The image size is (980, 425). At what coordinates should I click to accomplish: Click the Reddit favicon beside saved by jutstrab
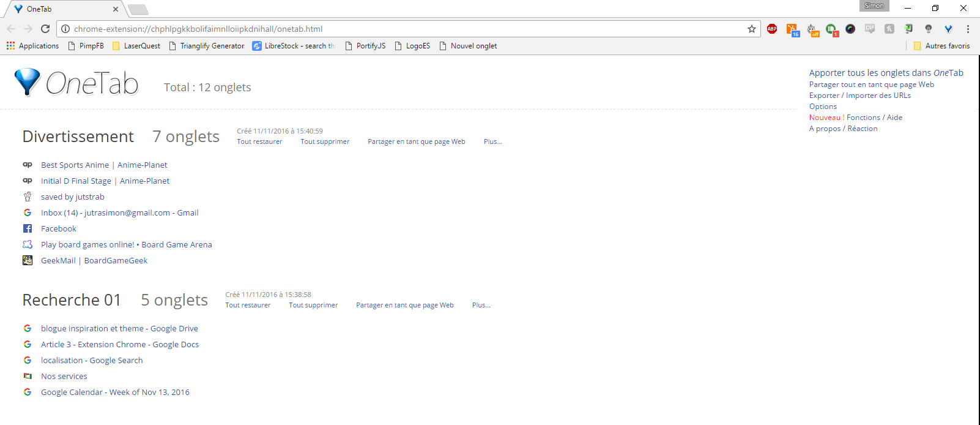pos(28,197)
